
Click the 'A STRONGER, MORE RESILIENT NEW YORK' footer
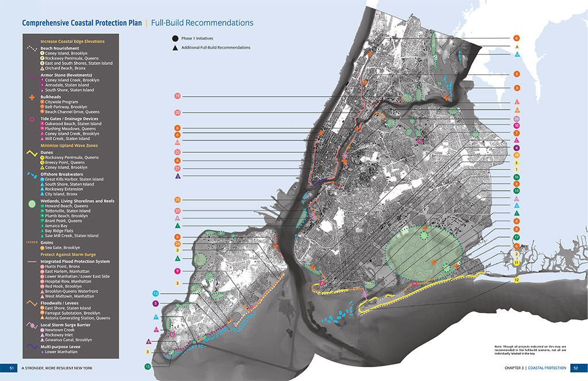[57, 368]
